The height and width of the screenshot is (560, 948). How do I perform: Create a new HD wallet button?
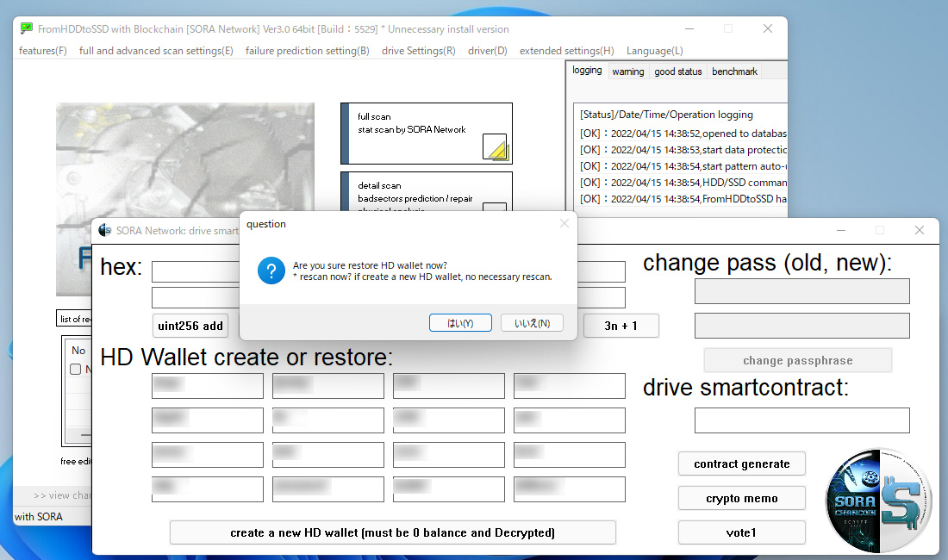coord(392,532)
